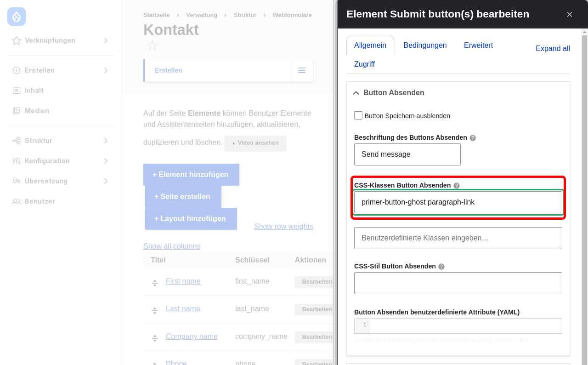Click + Seite erstellen button
The height and width of the screenshot is (365, 588).
coord(183,197)
